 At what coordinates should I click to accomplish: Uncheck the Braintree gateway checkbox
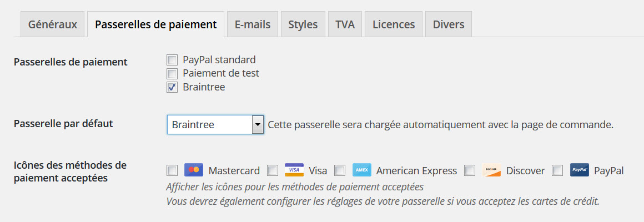(x=173, y=87)
